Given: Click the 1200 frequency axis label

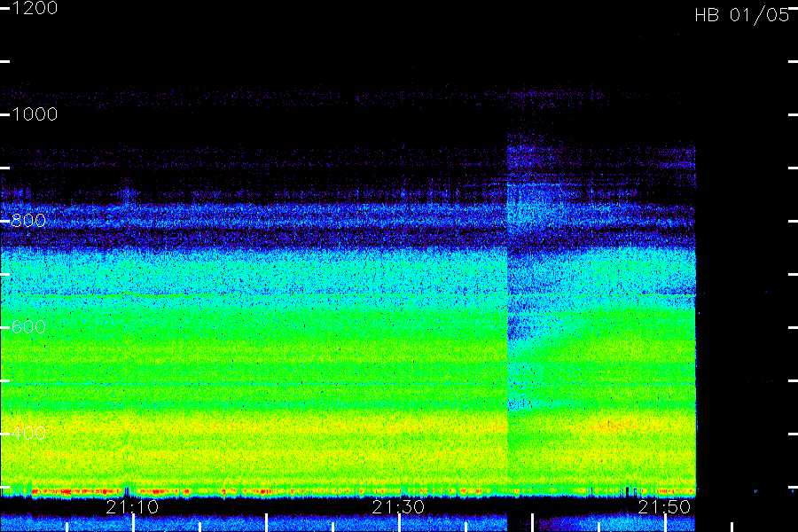Looking at the screenshot, I should click(34, 8).
